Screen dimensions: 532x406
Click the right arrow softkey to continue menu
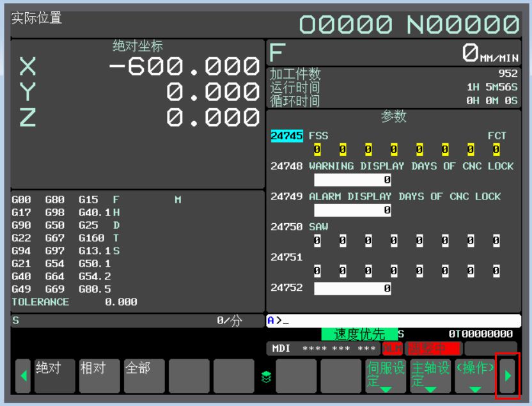tap(508, 376)
